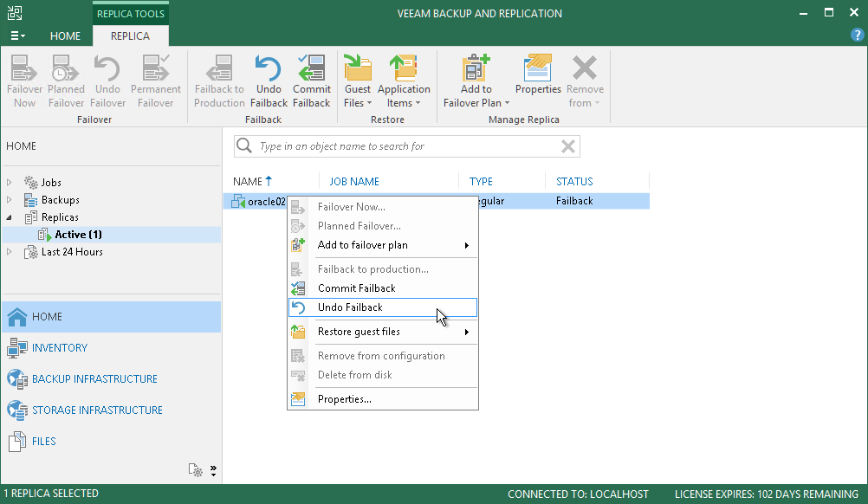Viewport: 868px width, 504px height.
Task: Open the STORAGE INFRASTRUCTURE view
Action: pyautogui.click(x=111, y=410)
